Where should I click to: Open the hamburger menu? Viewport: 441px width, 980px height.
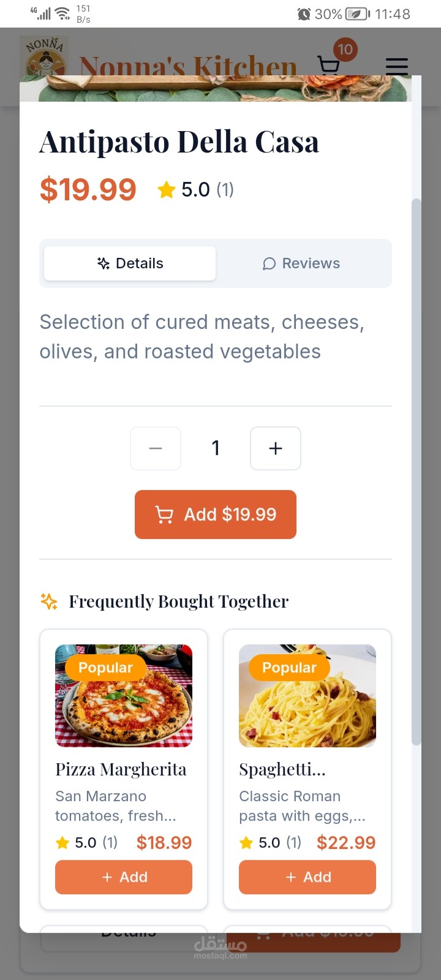[x=397, y=66]
